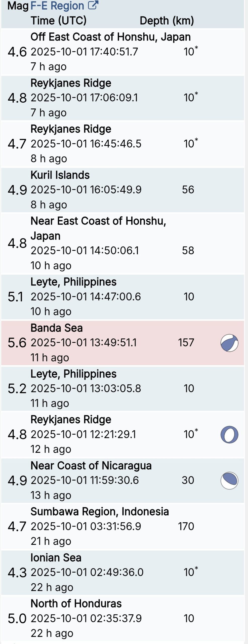Open the magnitude 5.1 Leyte, Philippines event
Viewport: 248px width, 644px height.
(x=73, y=282)
